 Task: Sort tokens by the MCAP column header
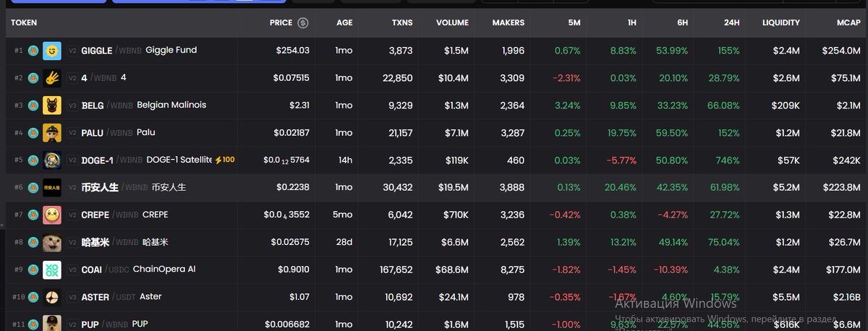pyautogui.click(x=848, y=23)
